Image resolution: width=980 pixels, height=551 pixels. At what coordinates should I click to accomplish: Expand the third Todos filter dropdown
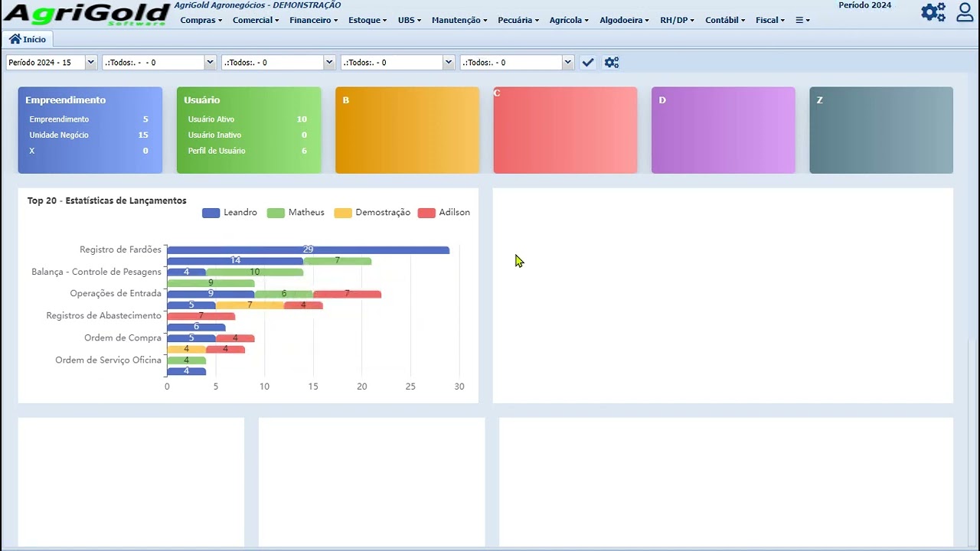tap(279, 63)
